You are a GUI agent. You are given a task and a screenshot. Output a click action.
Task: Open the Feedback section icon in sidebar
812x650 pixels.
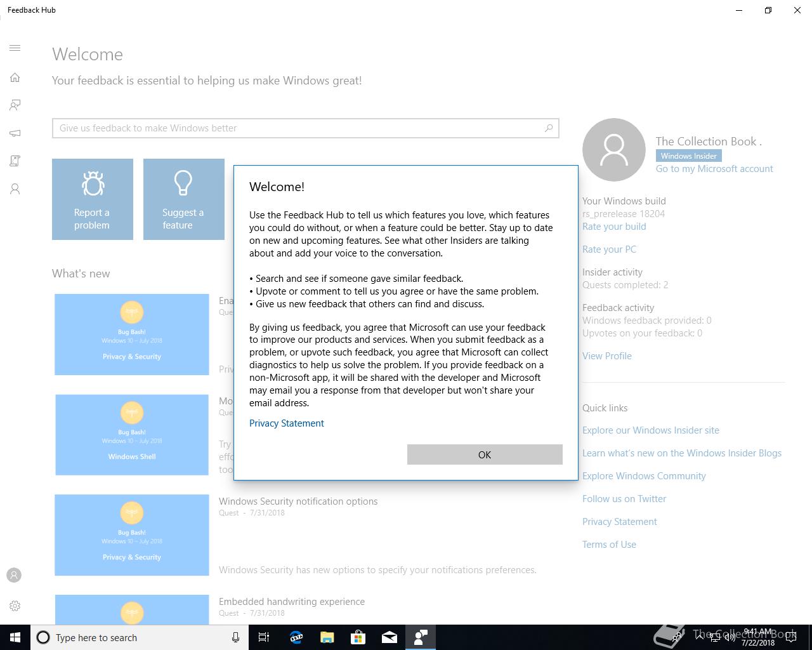pyautogui.click(x=15, y=105)
